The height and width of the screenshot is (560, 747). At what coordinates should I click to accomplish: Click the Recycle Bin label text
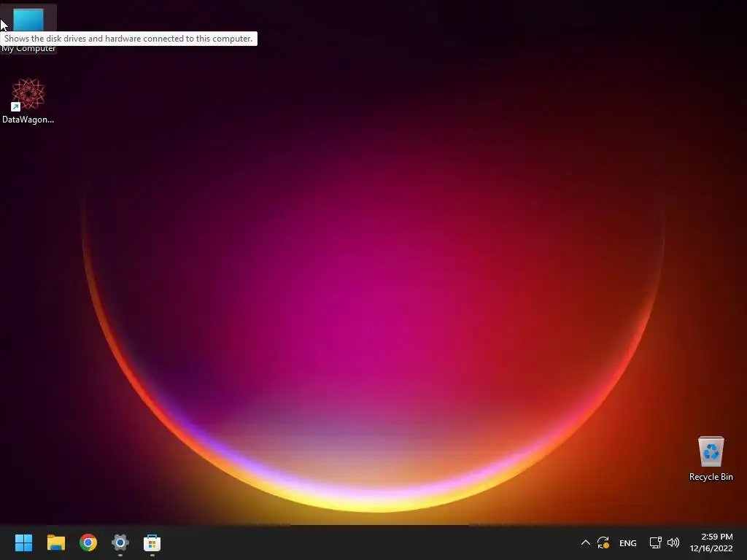click(711, 477)
